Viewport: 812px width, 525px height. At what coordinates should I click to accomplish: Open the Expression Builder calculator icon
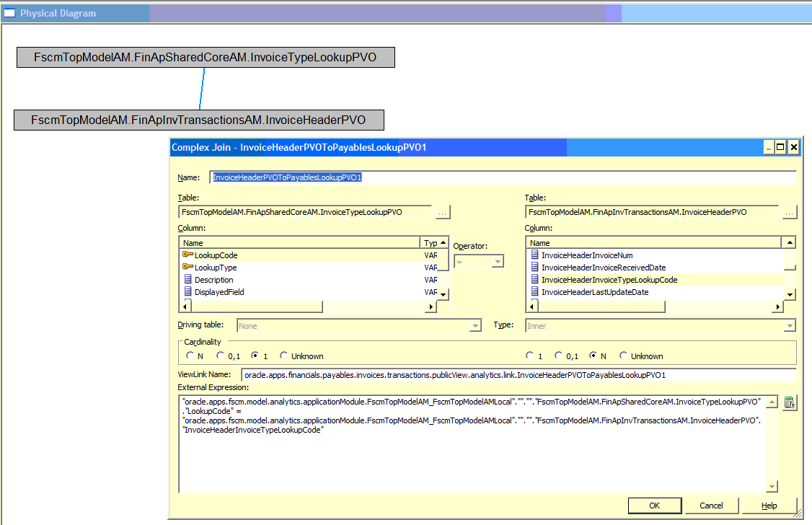coord(789,402)
